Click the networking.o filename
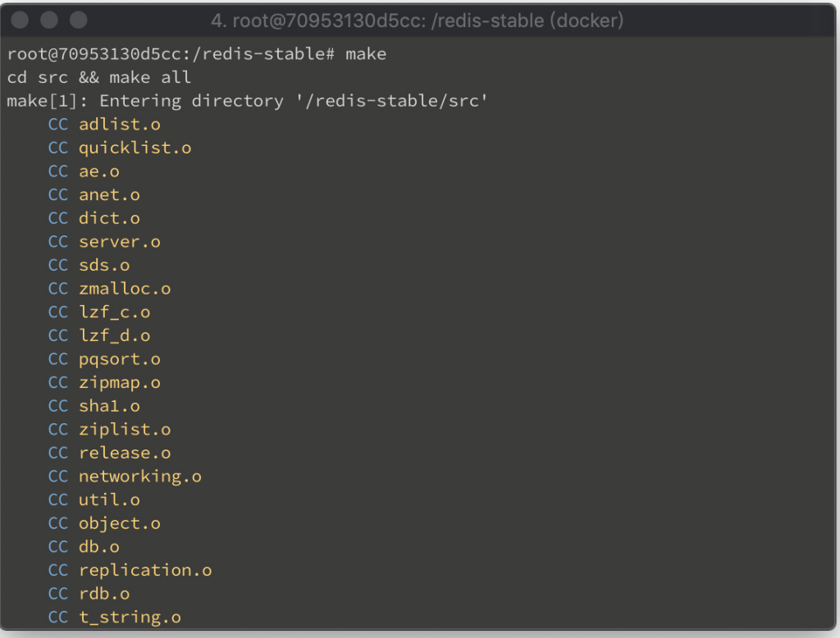This screenshot has width=840, height=638. pyautogui.click(x=140, y=476)
